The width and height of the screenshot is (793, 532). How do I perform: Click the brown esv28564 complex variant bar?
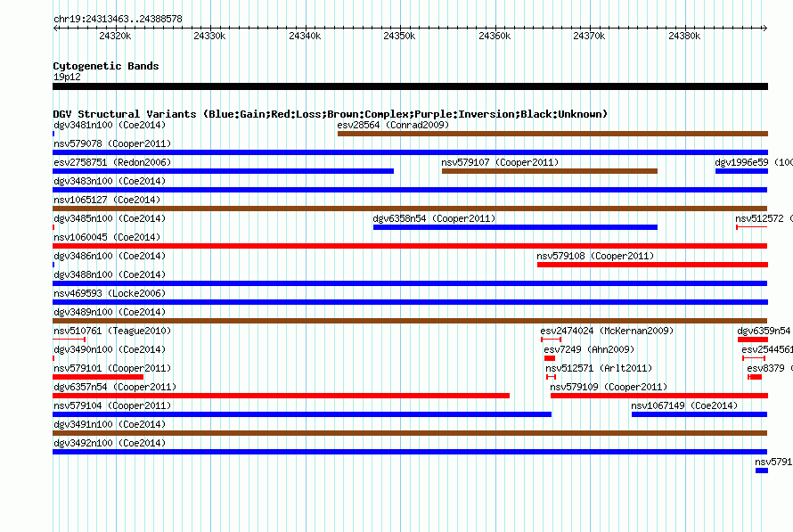click(x=552, y=134)
